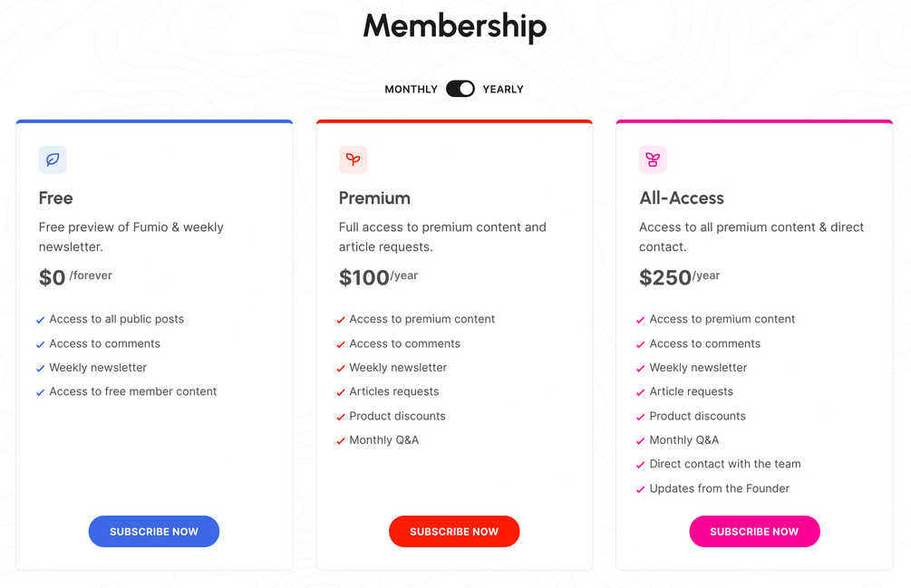Click checkmark beside Access to all public posts

click(41, 320)
